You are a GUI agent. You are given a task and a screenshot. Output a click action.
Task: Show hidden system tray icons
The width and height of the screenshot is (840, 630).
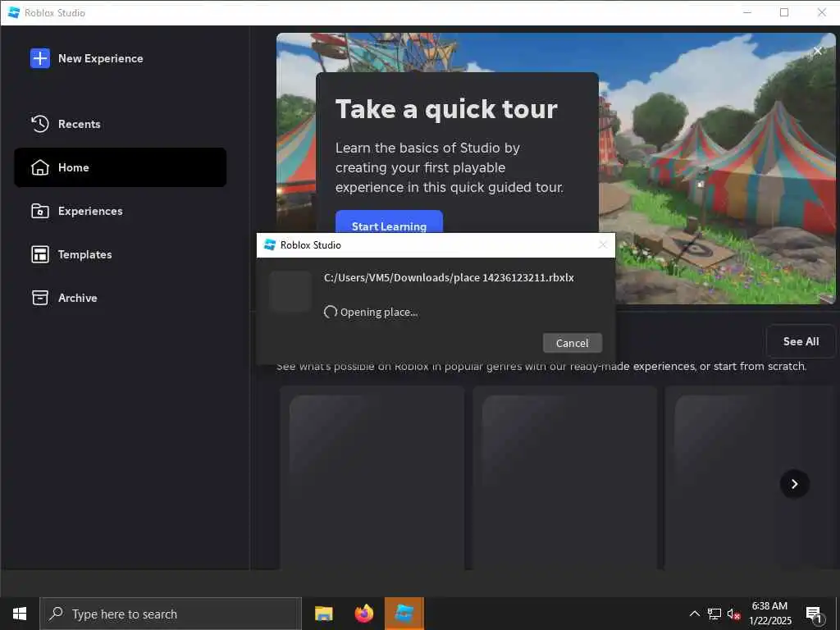pos(694,614)
